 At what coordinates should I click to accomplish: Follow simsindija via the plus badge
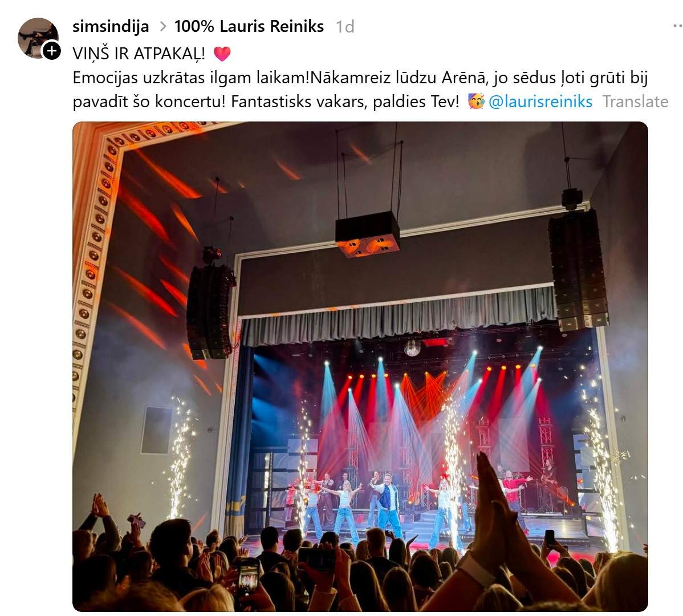point(51,51)
